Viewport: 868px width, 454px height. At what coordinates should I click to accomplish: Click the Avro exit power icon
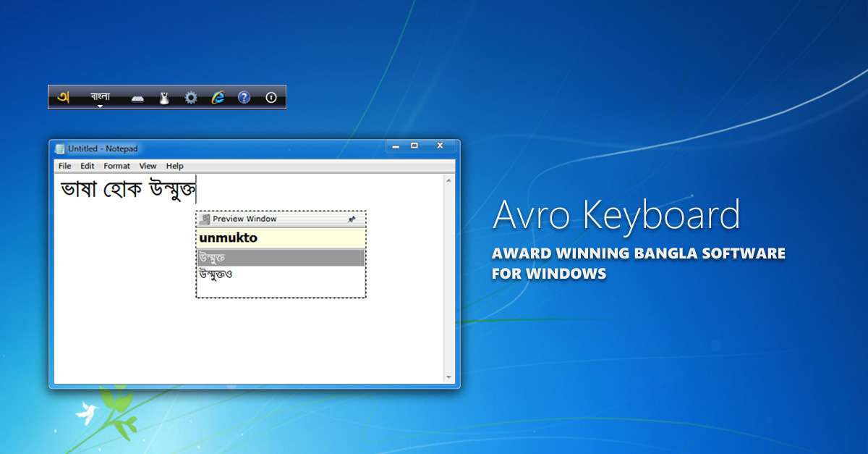click(x=271, y=98)
